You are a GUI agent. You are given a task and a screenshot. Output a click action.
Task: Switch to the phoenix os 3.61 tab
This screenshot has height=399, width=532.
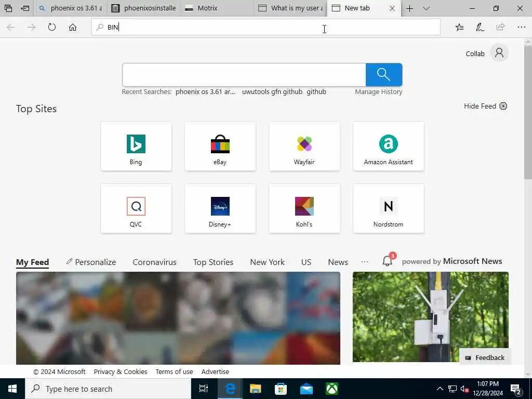(x=70, y=8)
